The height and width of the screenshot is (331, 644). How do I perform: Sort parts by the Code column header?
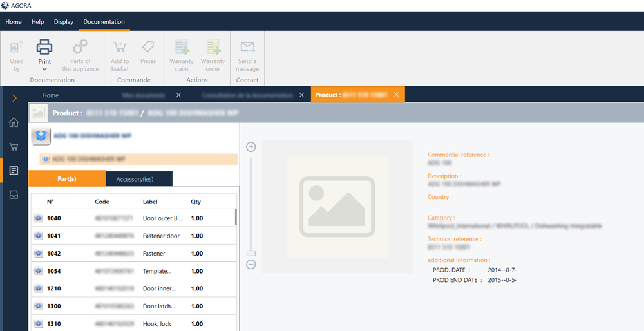point(102,202)
